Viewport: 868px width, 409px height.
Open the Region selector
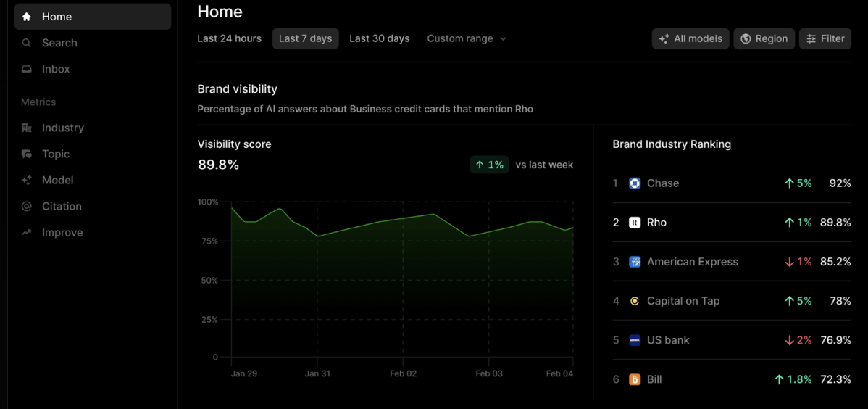(x=764, y=38)
